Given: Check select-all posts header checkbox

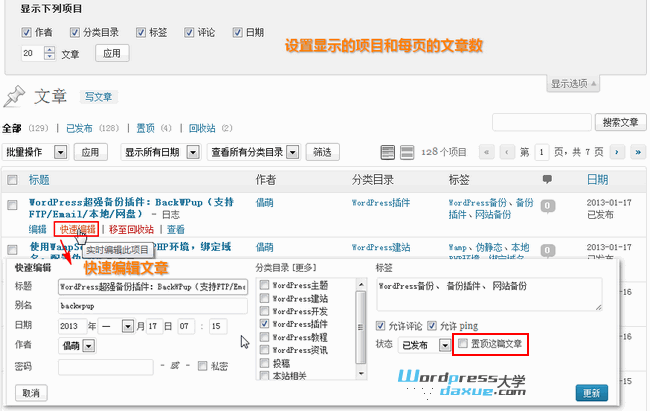Looking at the screenshot, I should pos(12,180).
